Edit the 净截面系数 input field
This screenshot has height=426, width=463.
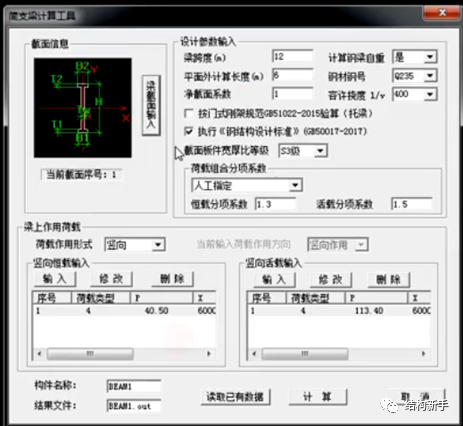pos(293,94)
